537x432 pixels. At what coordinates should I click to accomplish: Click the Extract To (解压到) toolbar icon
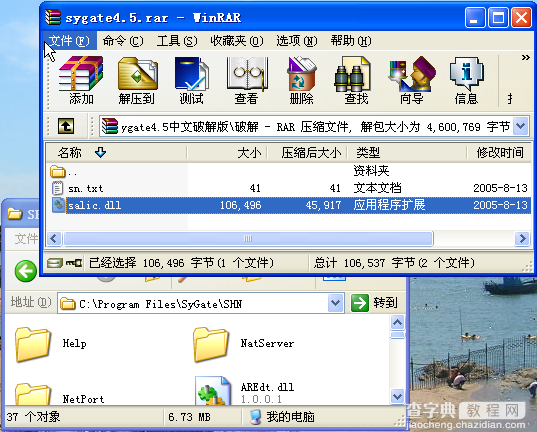pos(137,80)
